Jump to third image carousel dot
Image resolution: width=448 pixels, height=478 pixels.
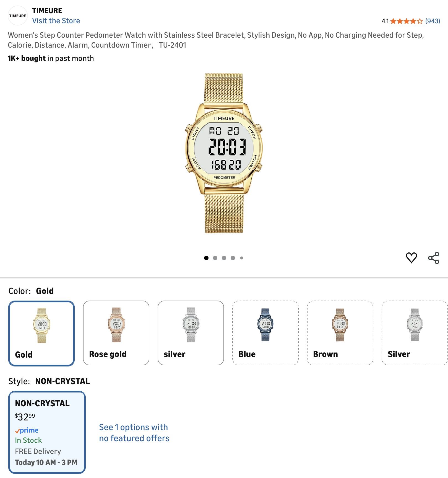pos(224,258)
